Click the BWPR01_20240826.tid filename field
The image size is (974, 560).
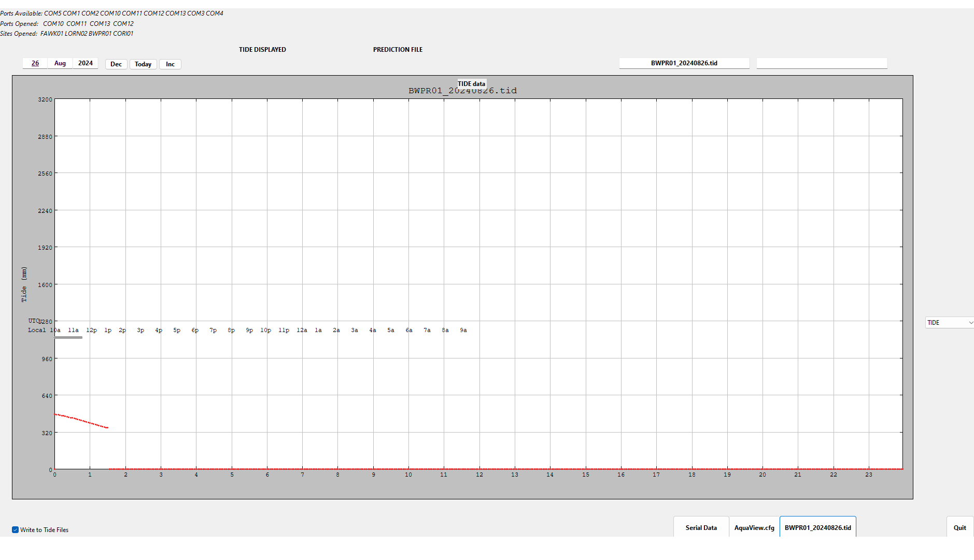coord(684,63)
